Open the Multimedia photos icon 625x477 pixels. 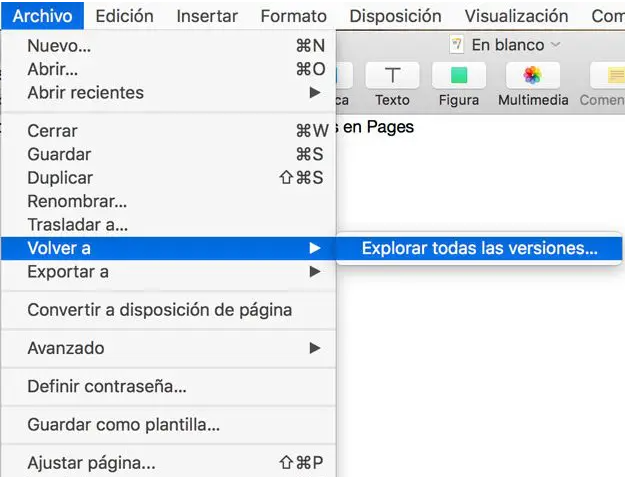(x=532, y=76)
